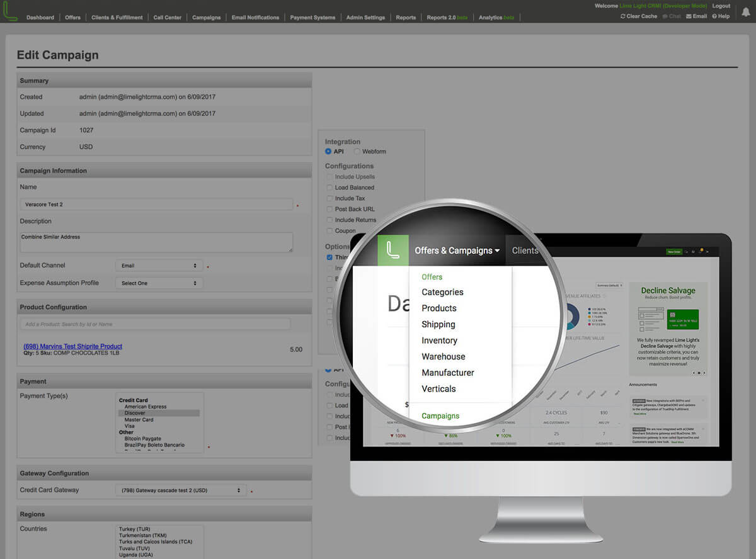The height and width of the screenshot is (559, 756).
Task: Open the Reports menu
Action: click(406, 18)
